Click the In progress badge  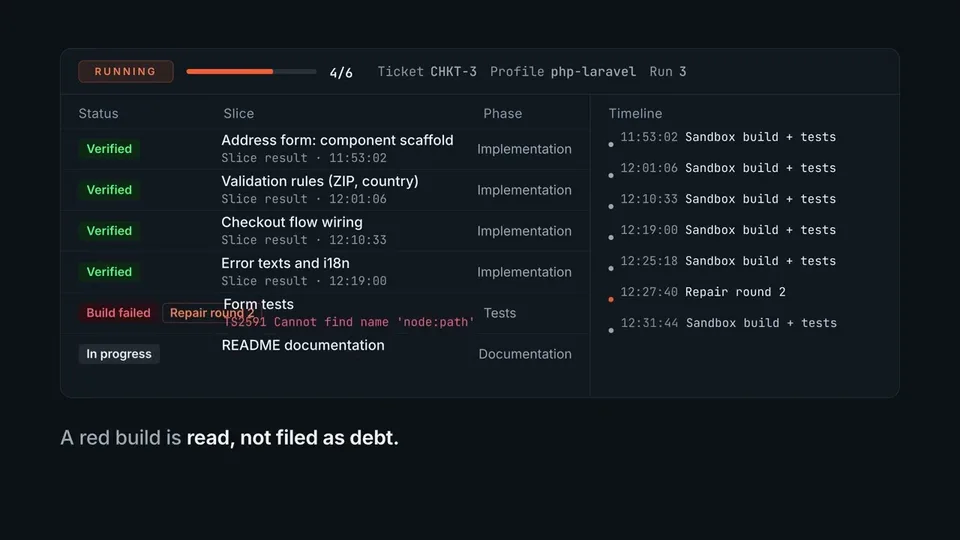119,354
